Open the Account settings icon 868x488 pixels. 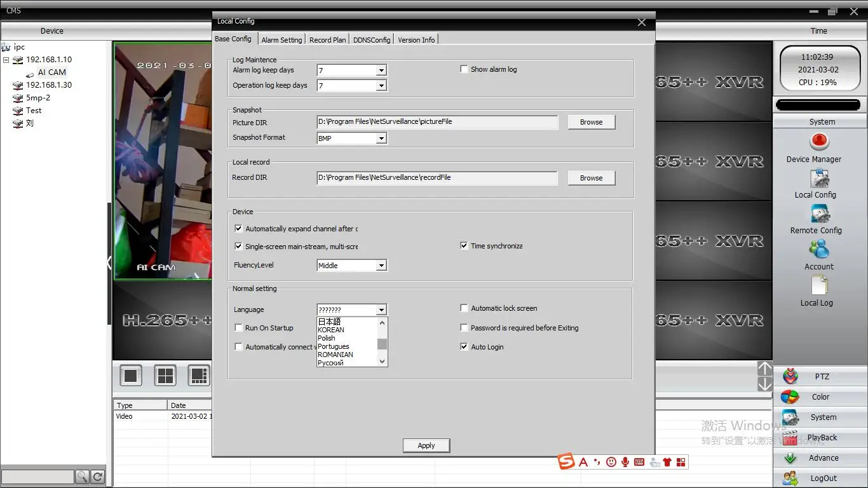pos(819,249)
